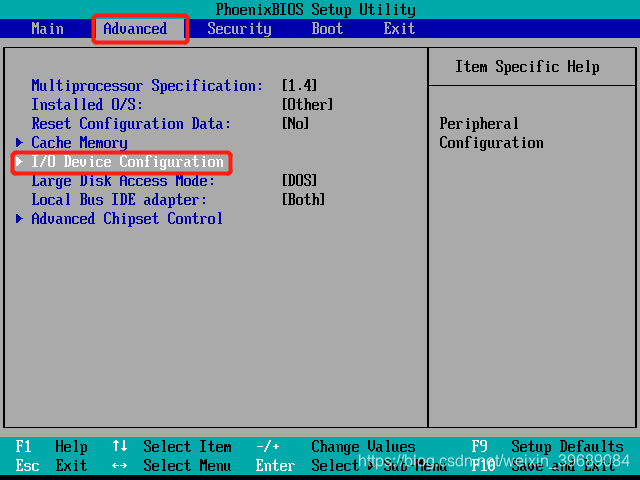
Task: Click the -/+ Change Values hint
Action: click(336, 447)
